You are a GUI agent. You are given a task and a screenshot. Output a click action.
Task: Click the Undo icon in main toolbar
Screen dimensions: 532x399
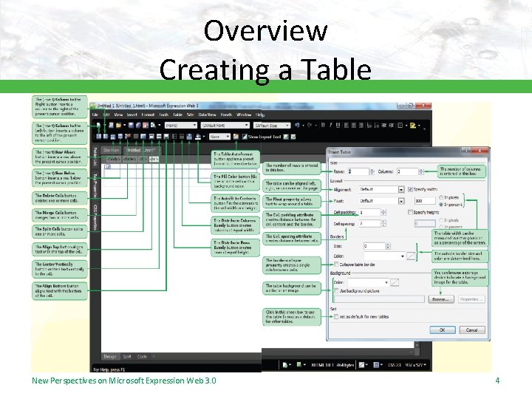coord(297,125)
